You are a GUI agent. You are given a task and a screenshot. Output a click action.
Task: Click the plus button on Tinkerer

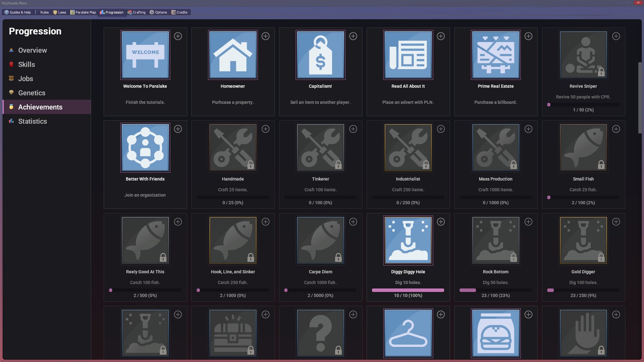click(353, 129)
